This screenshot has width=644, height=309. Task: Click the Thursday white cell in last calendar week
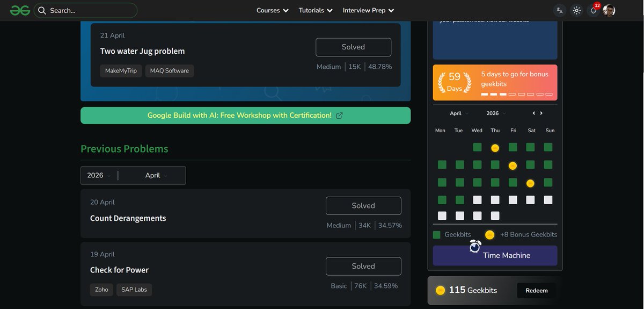coord(495,215)
